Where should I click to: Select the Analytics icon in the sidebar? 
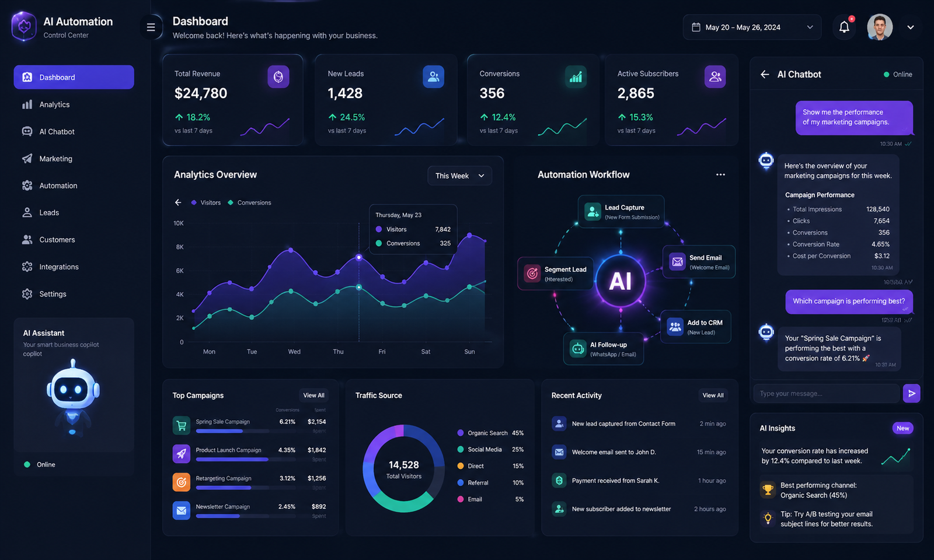click(x=27, y=104)
